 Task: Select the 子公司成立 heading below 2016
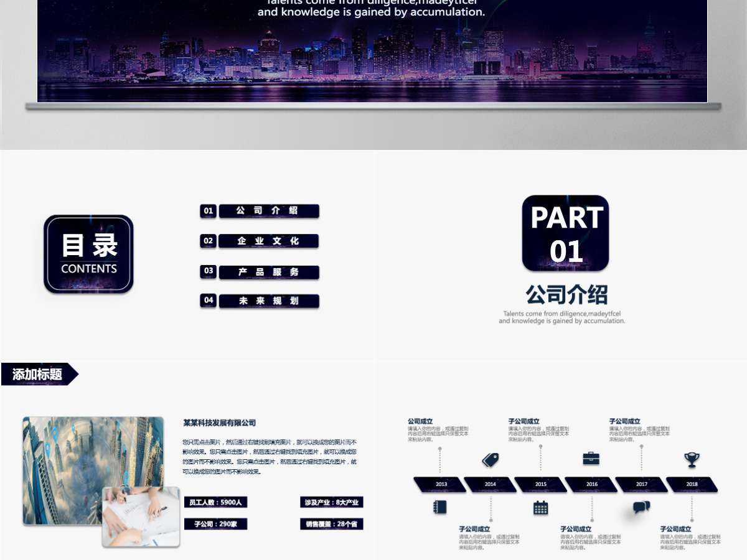point(576,529)
